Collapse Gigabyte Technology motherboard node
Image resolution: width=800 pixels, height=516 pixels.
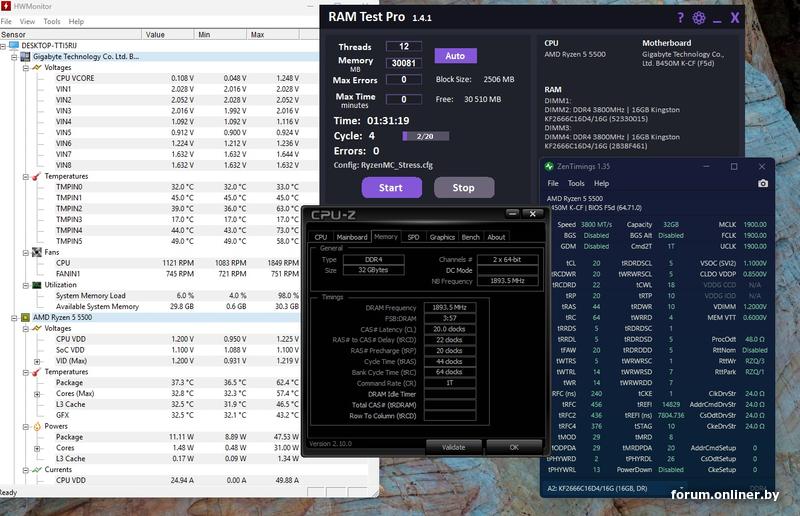(14, 57)
